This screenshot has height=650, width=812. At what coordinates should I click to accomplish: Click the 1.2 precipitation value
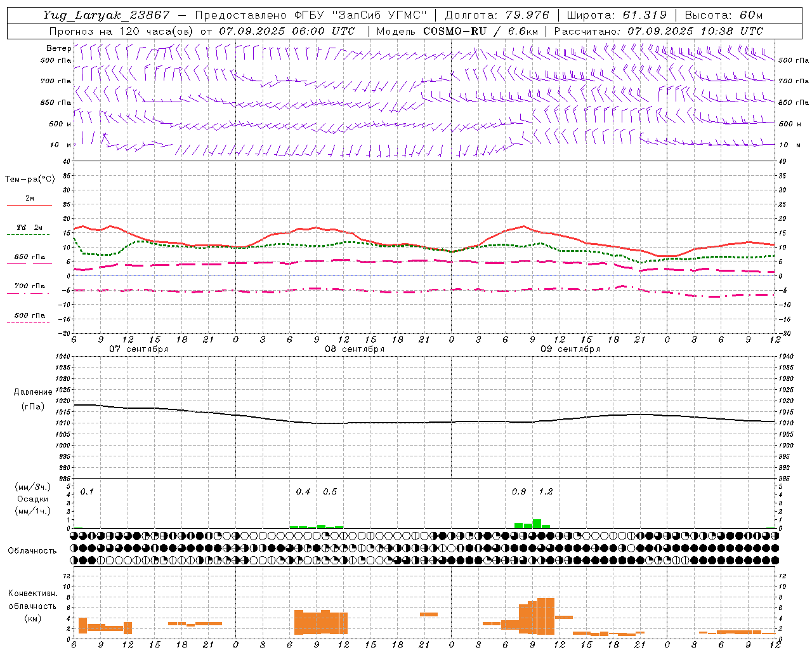[546, 492]
